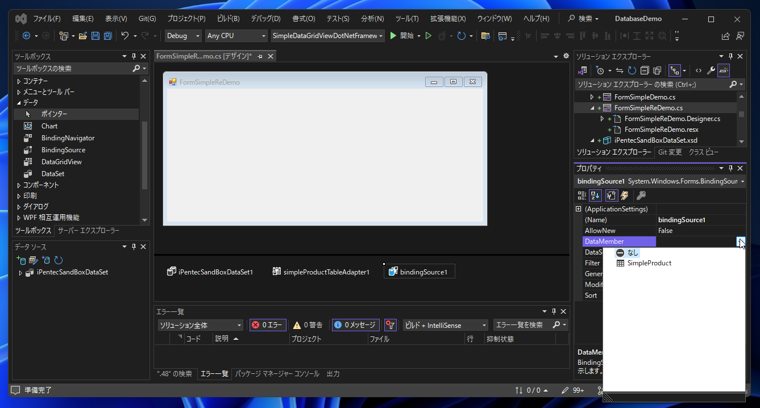760x408 pixels.
Task: Click Collapse All in Solution Explorer toolbar
Action: click(x=644, y=71)
